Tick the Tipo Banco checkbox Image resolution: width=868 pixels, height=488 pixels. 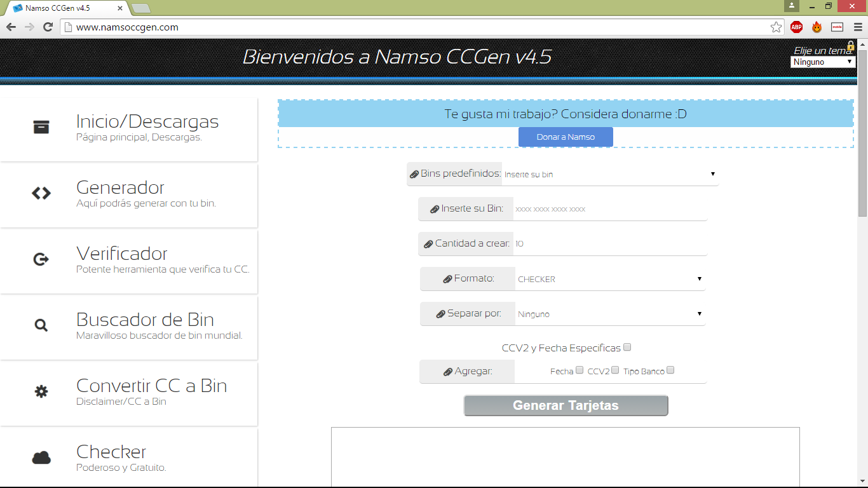click(670, 370)
